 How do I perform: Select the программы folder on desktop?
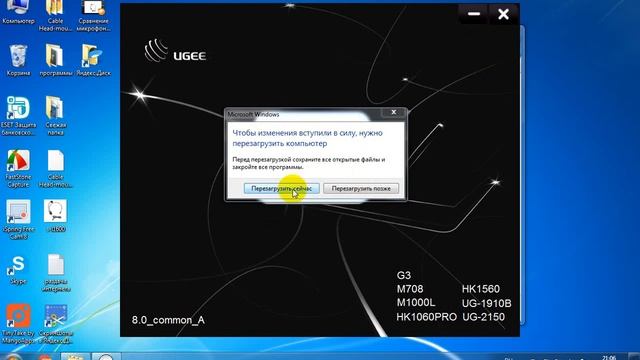pos(56,60)
